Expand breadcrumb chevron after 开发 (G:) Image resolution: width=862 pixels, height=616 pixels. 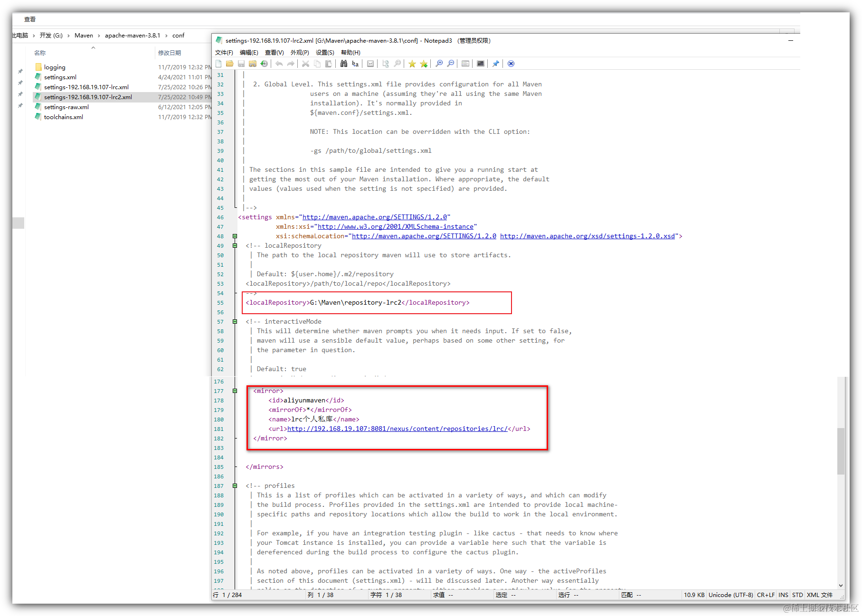click(69, 36)
